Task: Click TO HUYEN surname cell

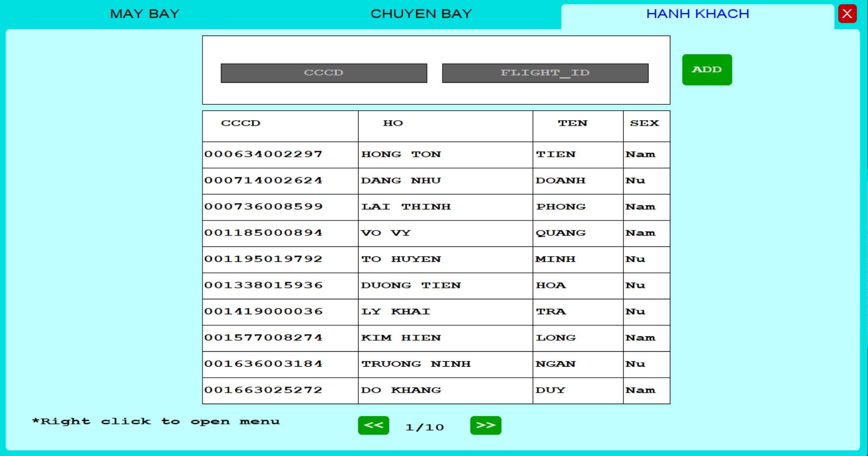Action: pos(445,259)
